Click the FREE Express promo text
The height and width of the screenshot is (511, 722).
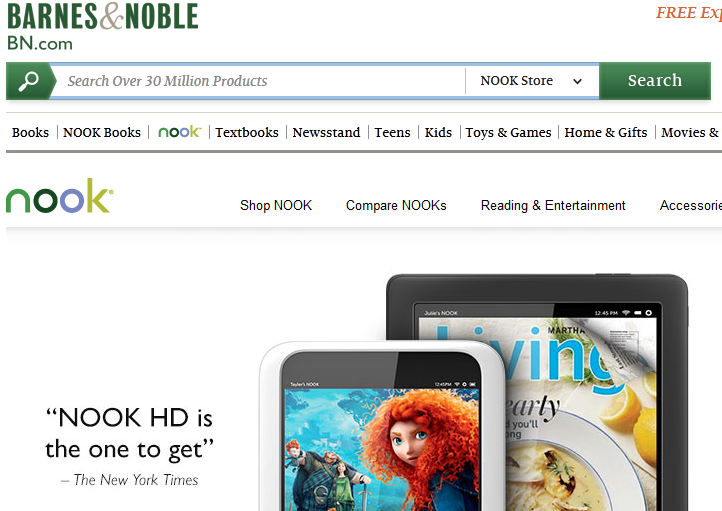(689, 13)
